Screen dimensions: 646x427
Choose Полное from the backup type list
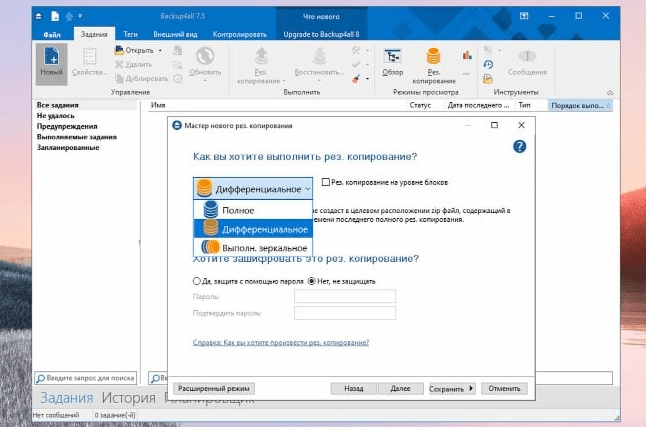coord(253,210)
